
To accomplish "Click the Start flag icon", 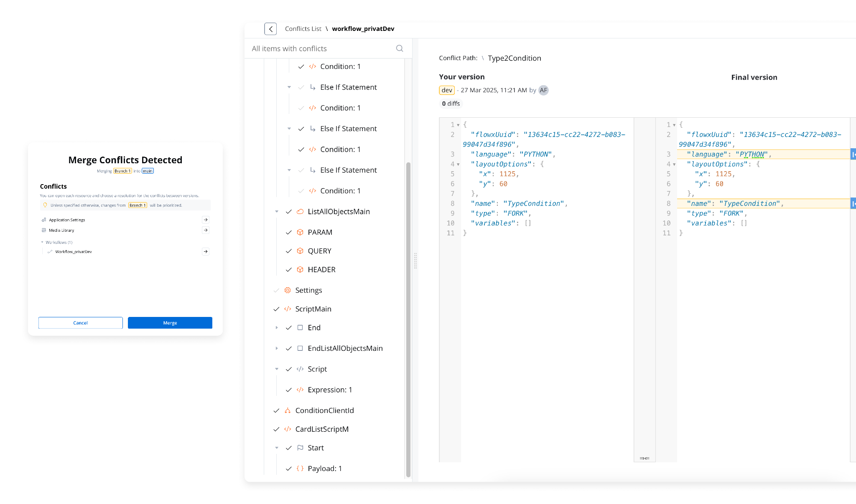I will click(300, 448).
